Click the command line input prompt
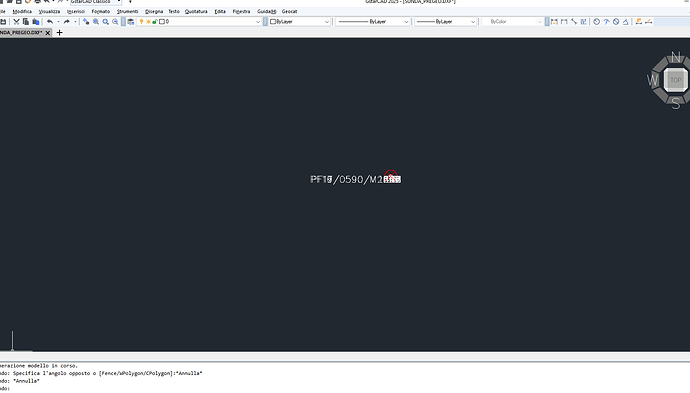 click(345, 389)
